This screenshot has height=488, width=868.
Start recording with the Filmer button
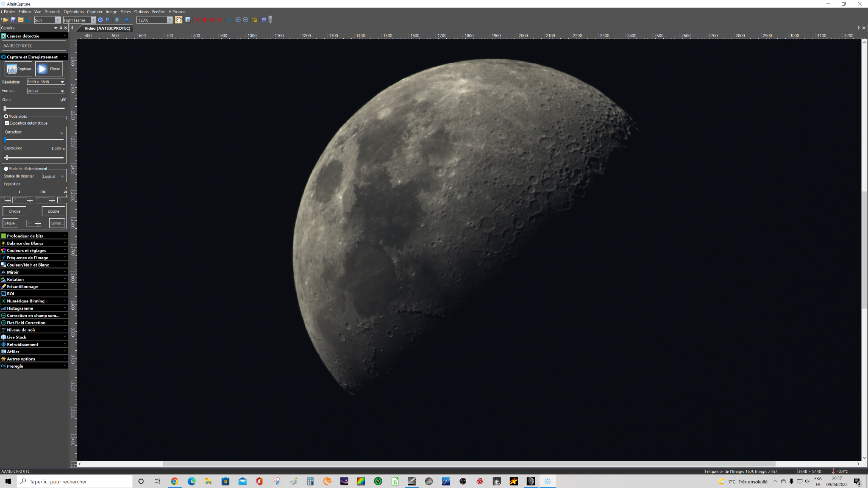click(49, 69)
